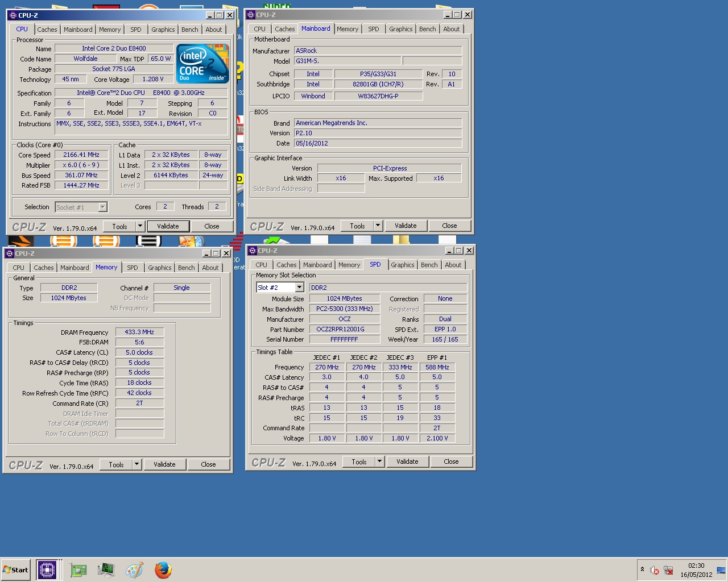The height and width of the screenshot is (582, 728).
Task: Click the American Megatrends Inc. brand field
Action: point(378,123)
